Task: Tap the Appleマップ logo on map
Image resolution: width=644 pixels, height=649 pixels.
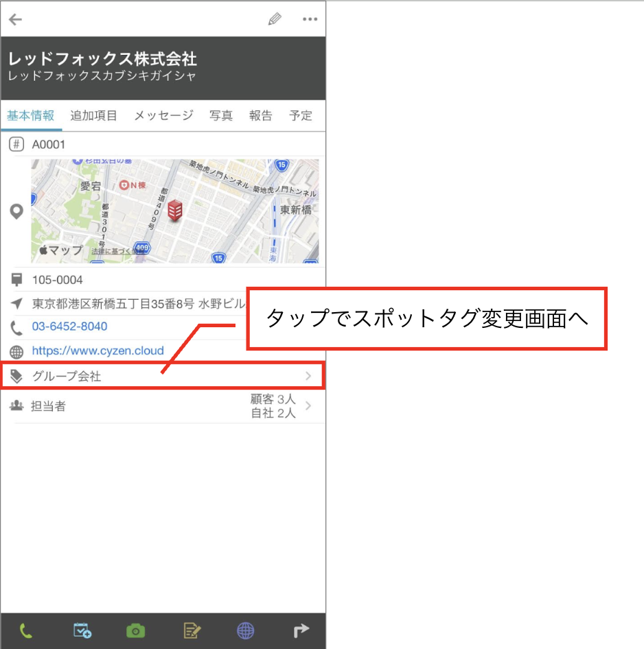Action: [x=61, y=250]
